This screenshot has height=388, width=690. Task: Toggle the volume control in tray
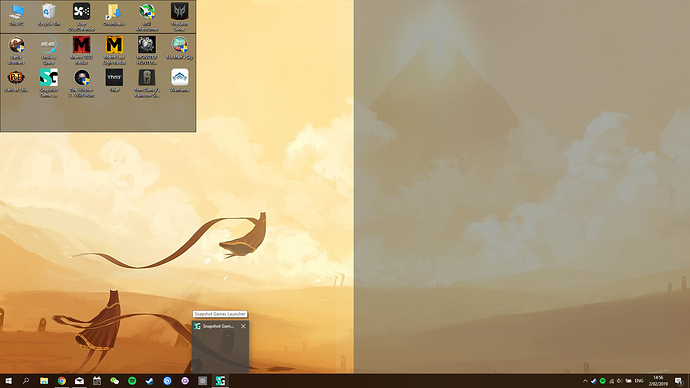[x=620, y=381]
